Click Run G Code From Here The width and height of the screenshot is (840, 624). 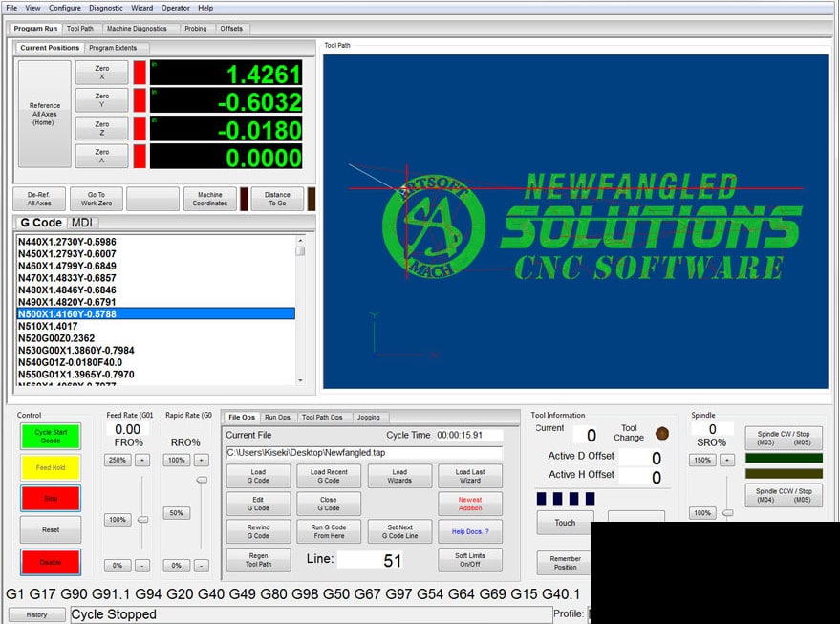(329, 531)
